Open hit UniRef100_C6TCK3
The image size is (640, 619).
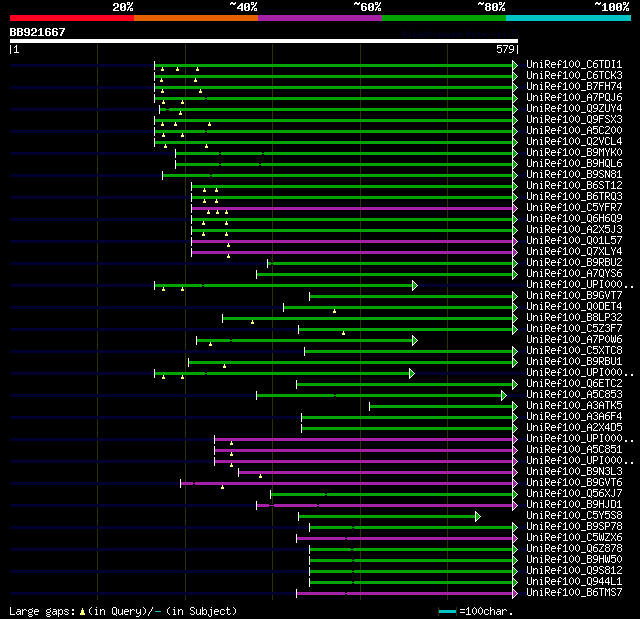click(574, 75)
